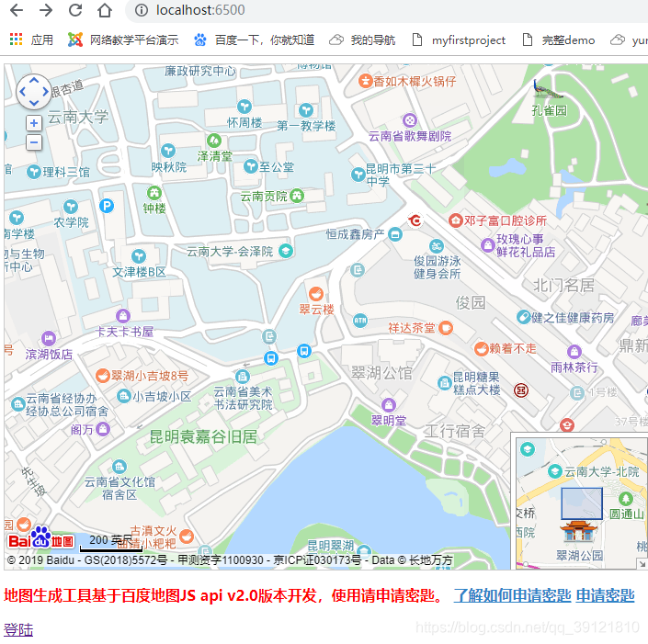Click the 昆明袁嘉谷旧居 label
648x644 pixels.
pyautogui.click(x=203, y=436)
